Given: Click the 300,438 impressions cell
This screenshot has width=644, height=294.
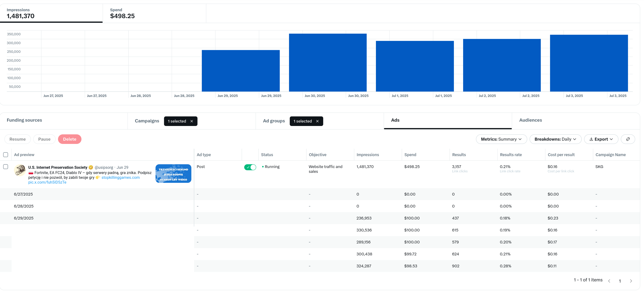Looking at the screenshot, I should [x=364, y=254].
